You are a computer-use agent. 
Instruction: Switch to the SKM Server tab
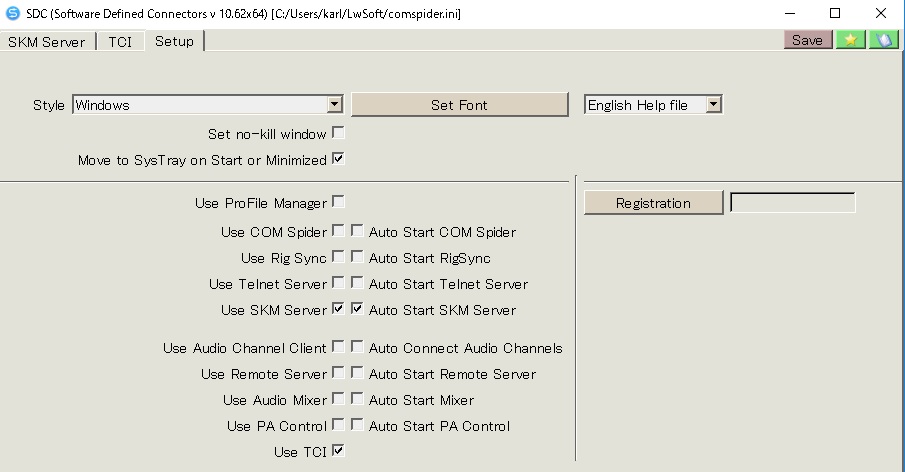(47, 42)
